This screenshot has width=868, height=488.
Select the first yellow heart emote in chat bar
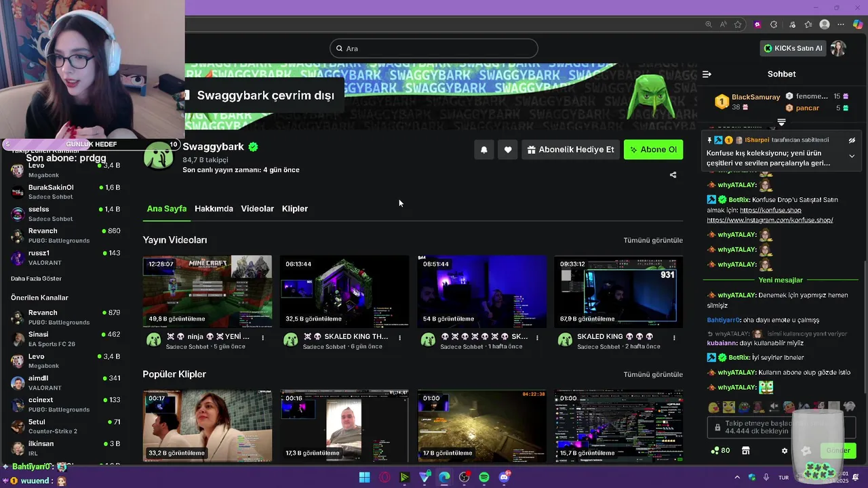[713, 407]
